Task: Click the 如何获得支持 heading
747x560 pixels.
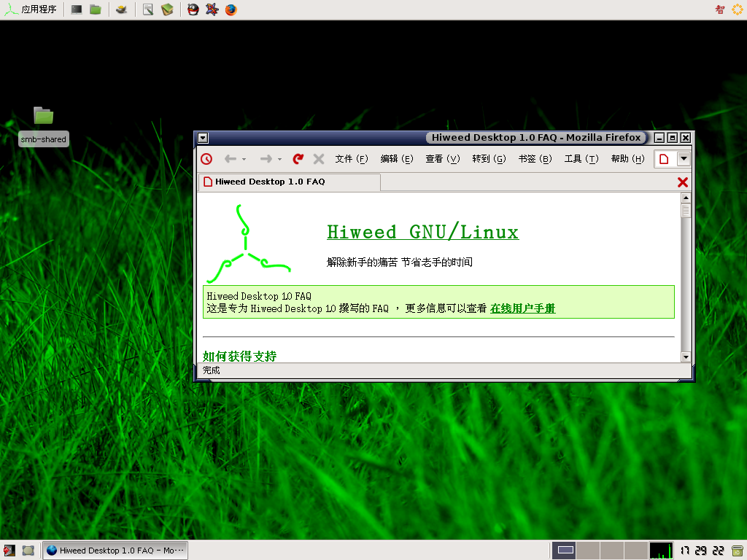Action: 239,356
